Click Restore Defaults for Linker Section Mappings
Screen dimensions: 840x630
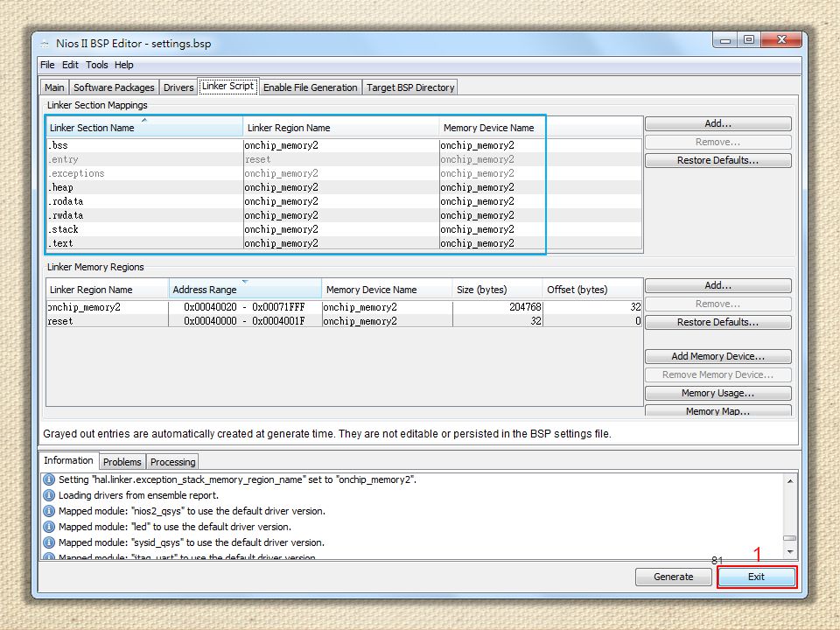coord(717,160)
